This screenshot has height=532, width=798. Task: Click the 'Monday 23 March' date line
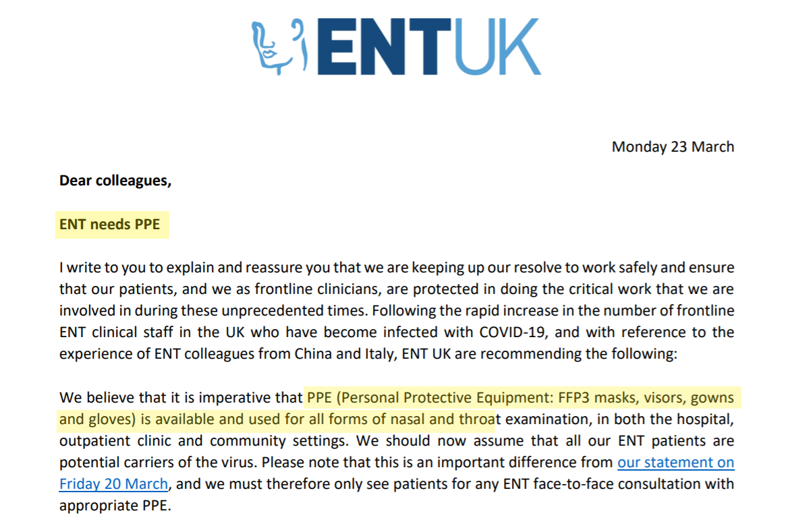coord(673,146)
